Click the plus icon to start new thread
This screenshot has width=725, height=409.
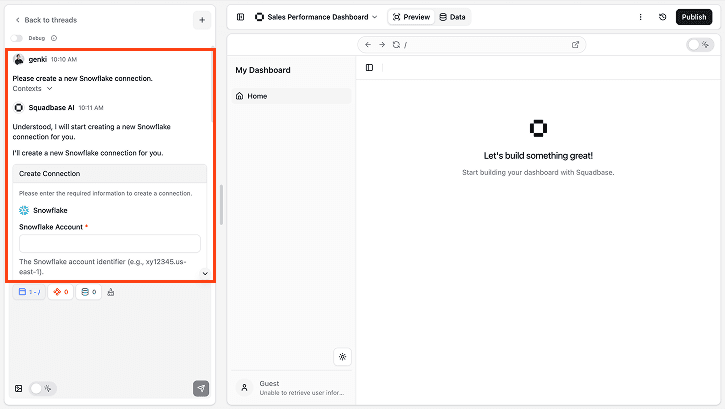(x=202, y=19)
